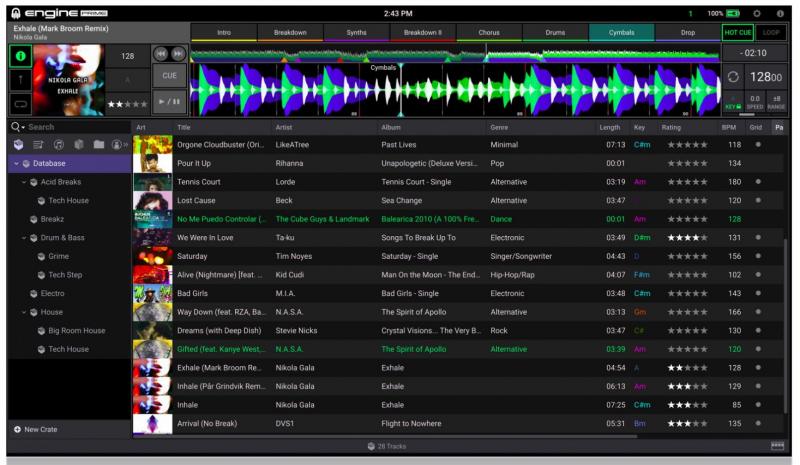Jump to the previous track
Viewport: 800px width, 465px height.
[x=161, y=53]
